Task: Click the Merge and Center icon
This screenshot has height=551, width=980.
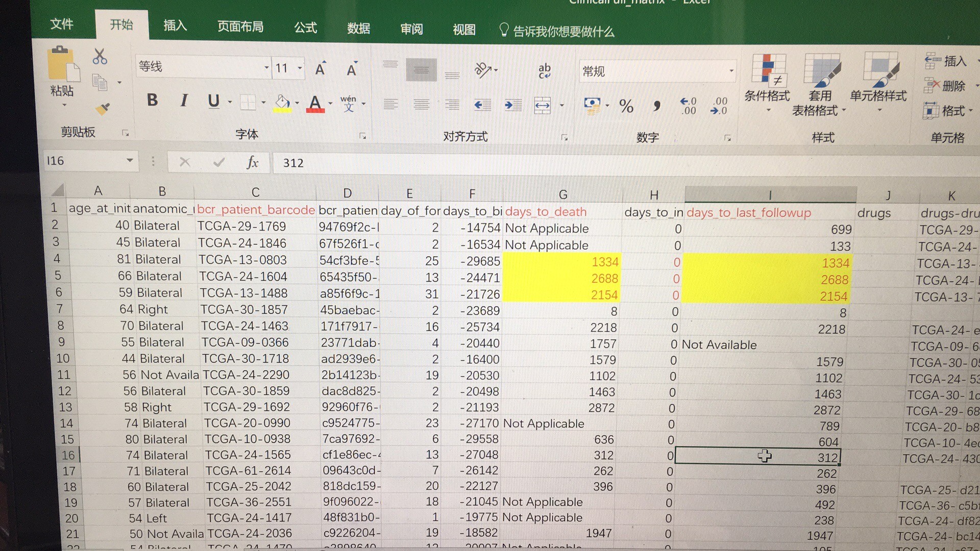Action: [x=543, y=106]
